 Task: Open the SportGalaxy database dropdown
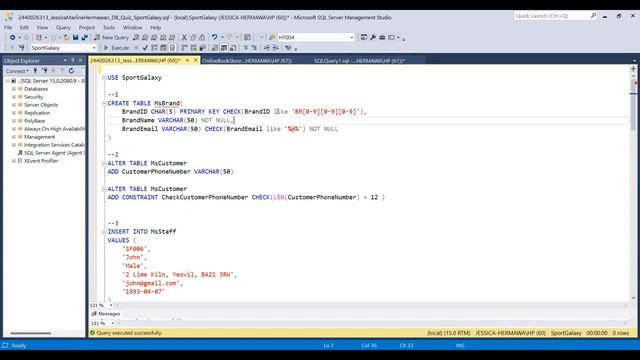click(x=94, y=48)
